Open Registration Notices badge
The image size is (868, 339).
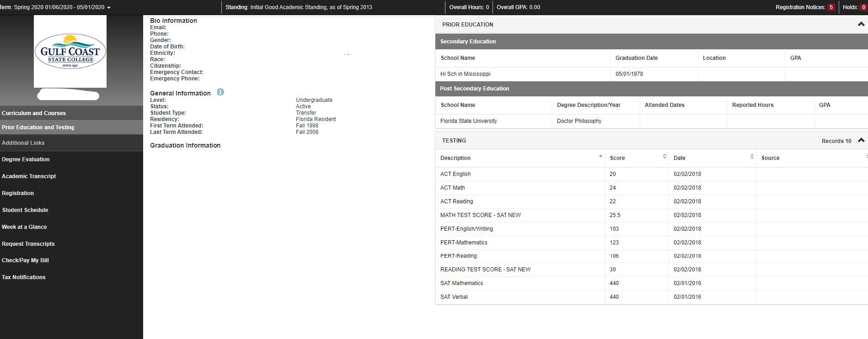pyautogui.click(x=830, y=7)
